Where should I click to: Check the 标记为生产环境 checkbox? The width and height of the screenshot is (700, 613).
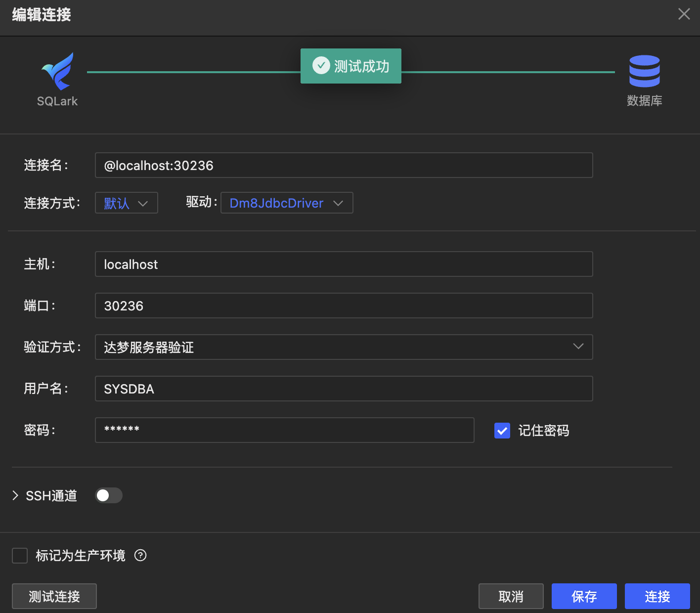[x=20, y=556]
